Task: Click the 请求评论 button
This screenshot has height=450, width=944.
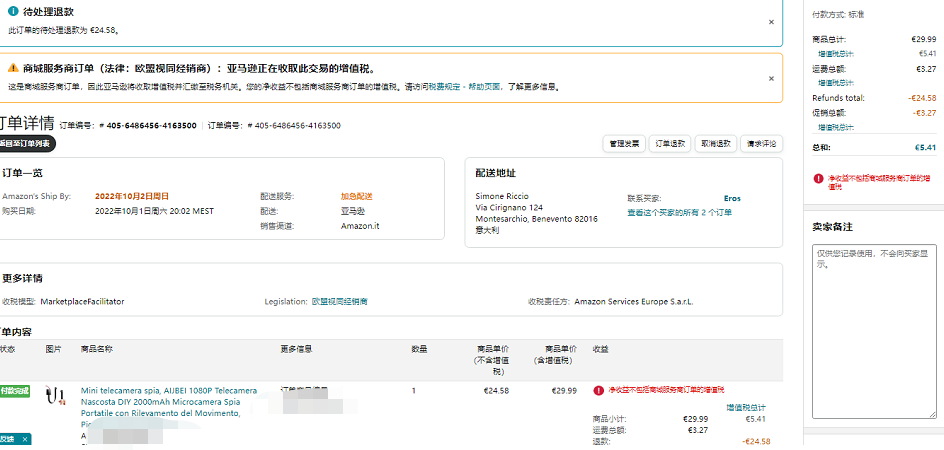Action: [761, 144]
